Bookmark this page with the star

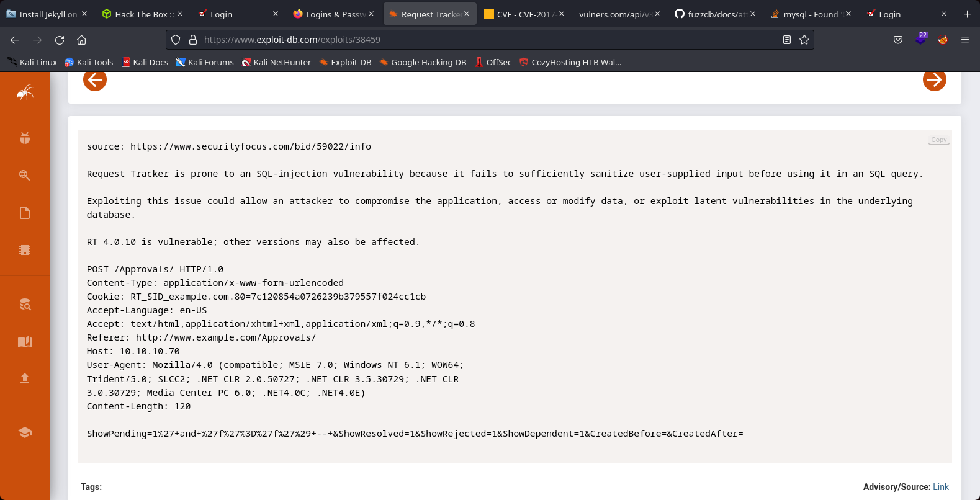point(804,40)
